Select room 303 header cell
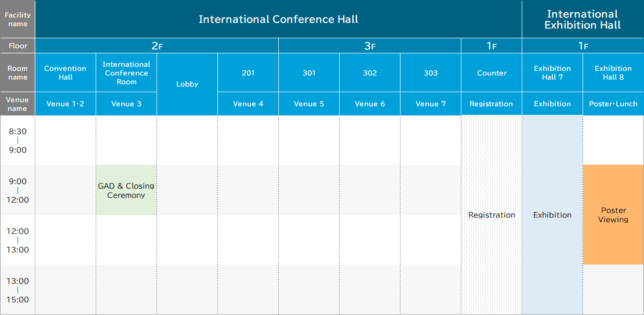644x315 pixels. (x=431, y=73)
